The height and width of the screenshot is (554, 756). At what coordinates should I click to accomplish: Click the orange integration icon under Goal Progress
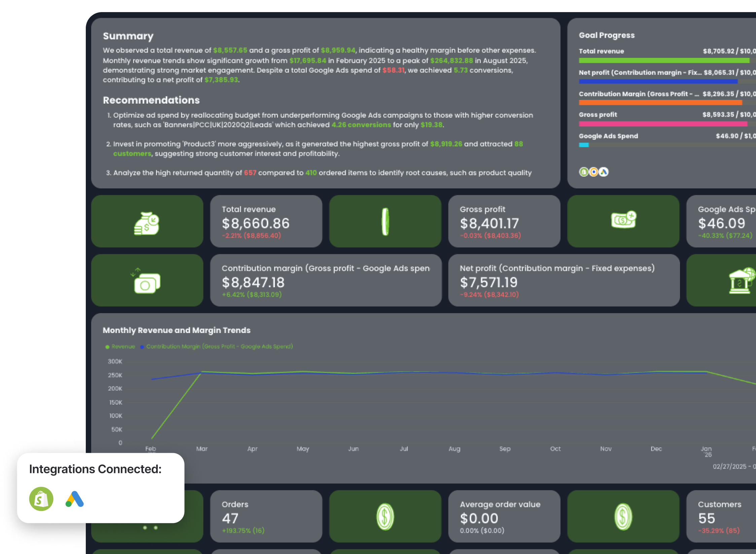[x=593, y=172]
